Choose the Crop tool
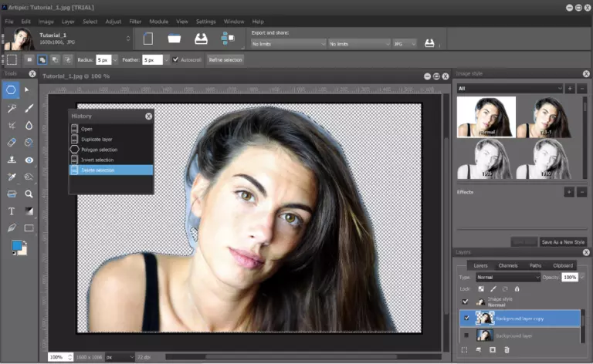 [x=12, y=125]
